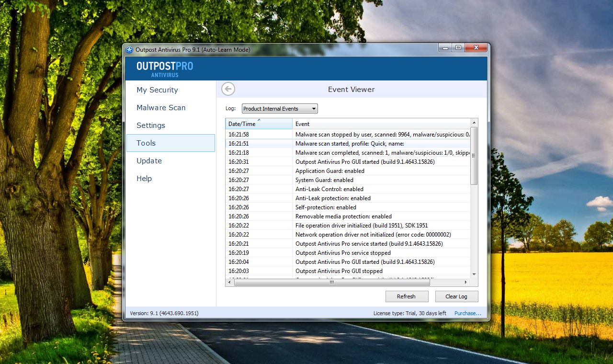Close the Outpost Antivirus Pro window
The image size is (613, 364).
[476, 47]
